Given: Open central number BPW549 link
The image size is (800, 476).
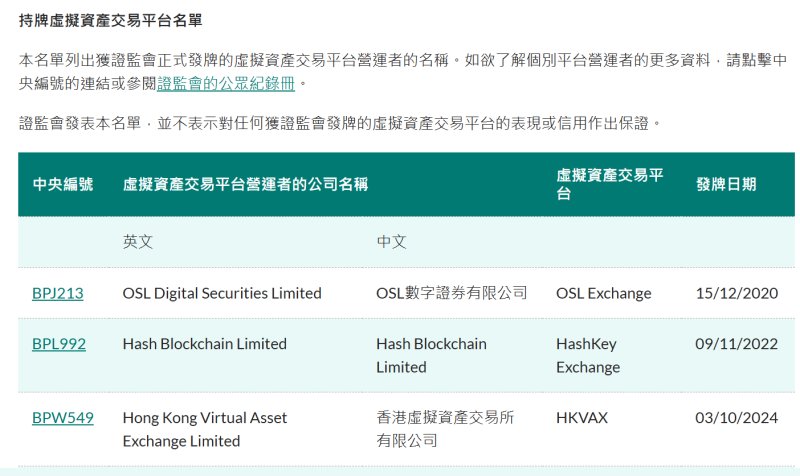Looking at the screenshot, I should pyautogui.click(x=63, y=418).
